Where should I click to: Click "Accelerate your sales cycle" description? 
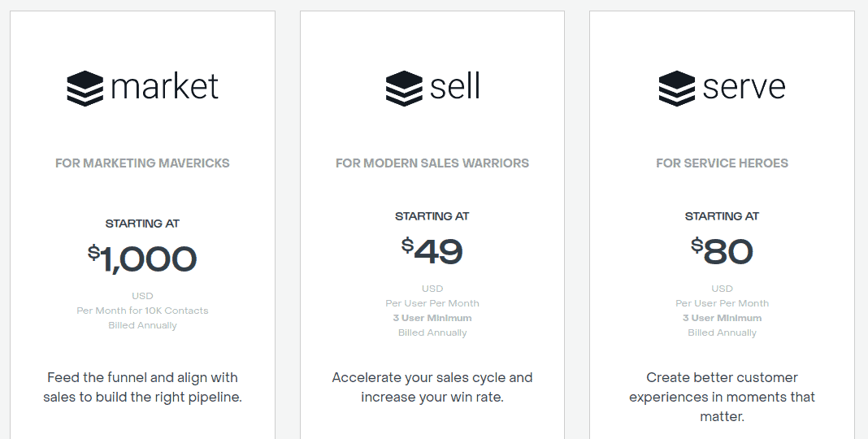click(432, 387)
